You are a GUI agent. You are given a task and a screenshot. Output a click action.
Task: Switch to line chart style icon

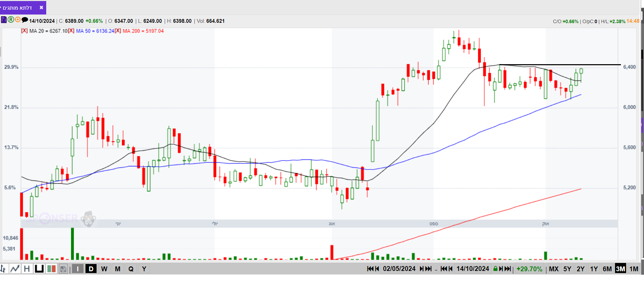coord(15,269)
